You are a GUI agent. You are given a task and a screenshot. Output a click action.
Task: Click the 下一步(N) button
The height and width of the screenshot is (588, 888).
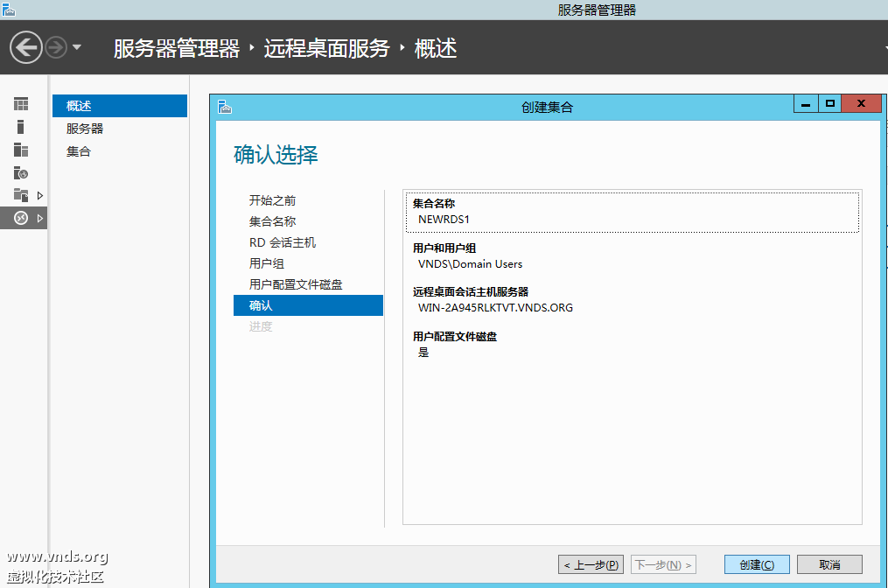[x=663, y=564]
